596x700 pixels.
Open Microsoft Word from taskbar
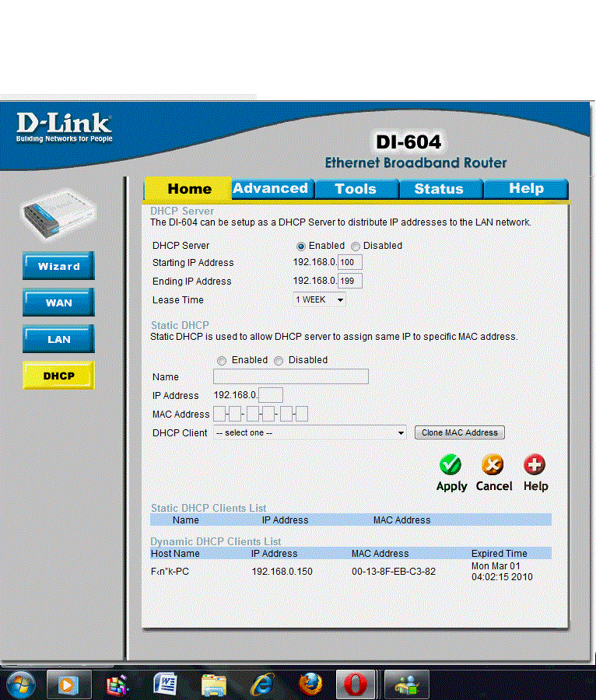165,684
